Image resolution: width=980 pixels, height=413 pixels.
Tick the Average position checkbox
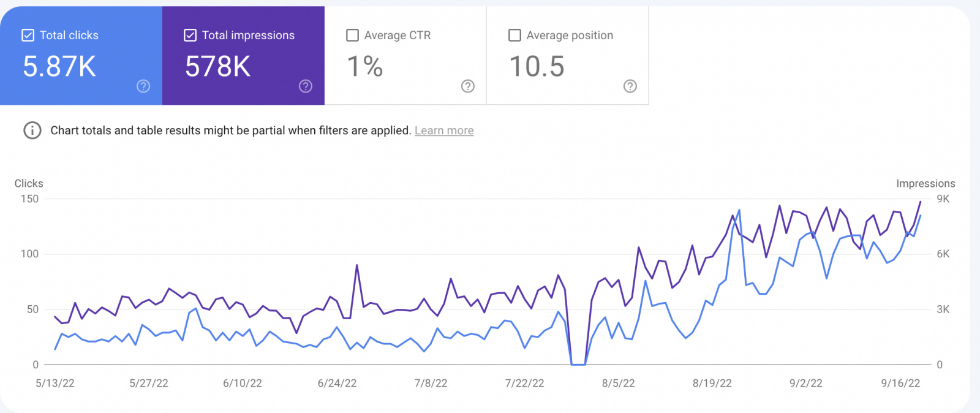click(x=515, y=36)
